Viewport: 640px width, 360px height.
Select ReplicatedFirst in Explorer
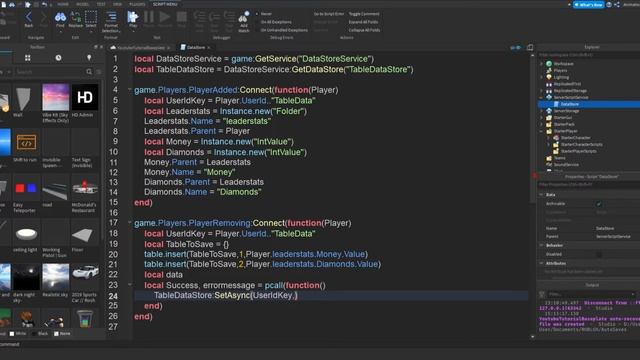(567, 84)
